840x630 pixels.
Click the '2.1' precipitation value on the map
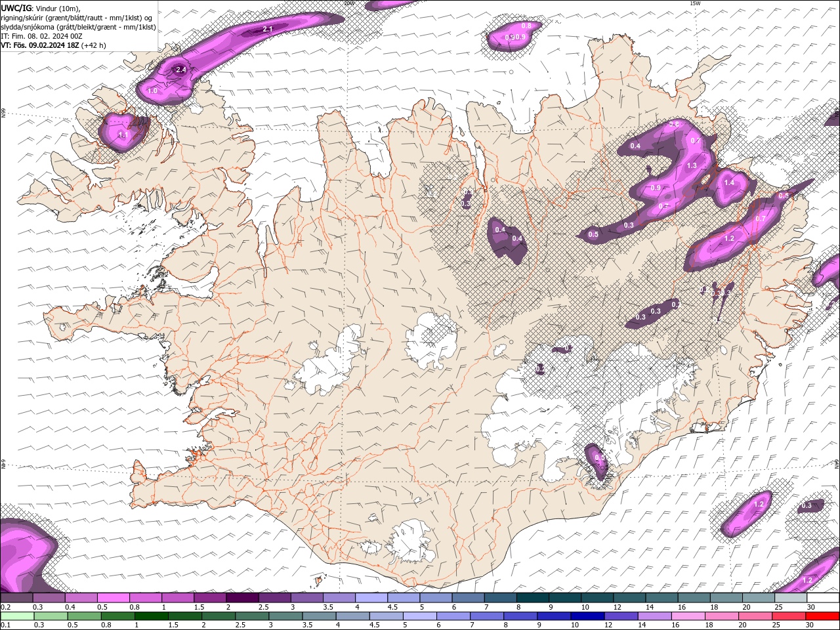coord(268,30)
